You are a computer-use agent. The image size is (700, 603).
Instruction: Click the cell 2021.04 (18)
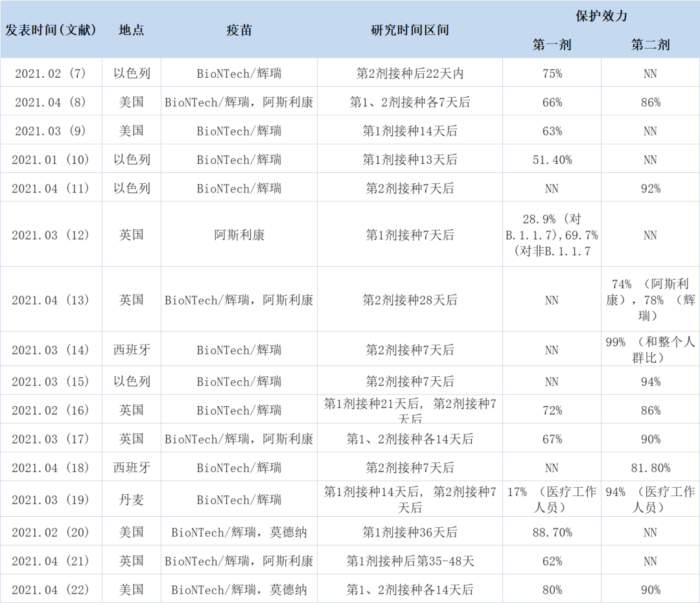tap(51, 468)
